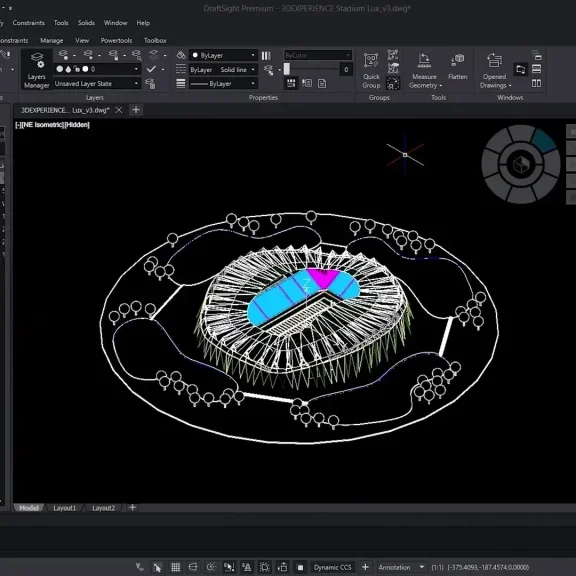Image resolution: width=576 pixels, height=576 pixels.
Task: Toggle Snap in the status bar
Action: point(158,567)
